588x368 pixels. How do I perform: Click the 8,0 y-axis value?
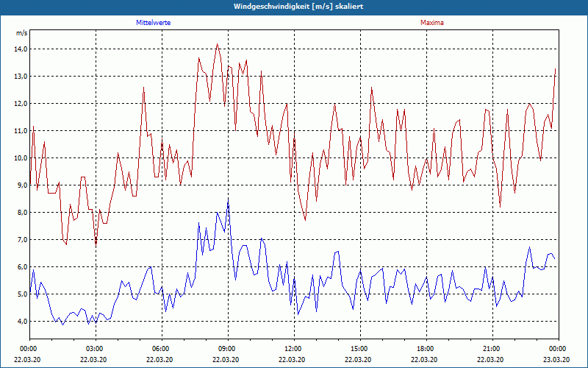click(22, 213)
